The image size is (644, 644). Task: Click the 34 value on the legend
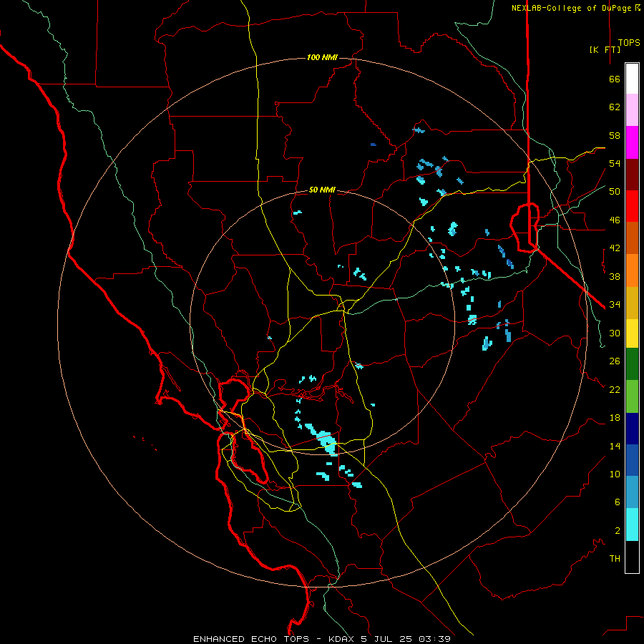[615, 305]
